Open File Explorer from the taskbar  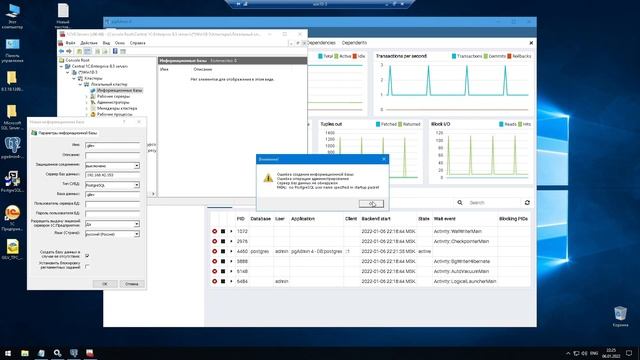(x=25, y=353)
